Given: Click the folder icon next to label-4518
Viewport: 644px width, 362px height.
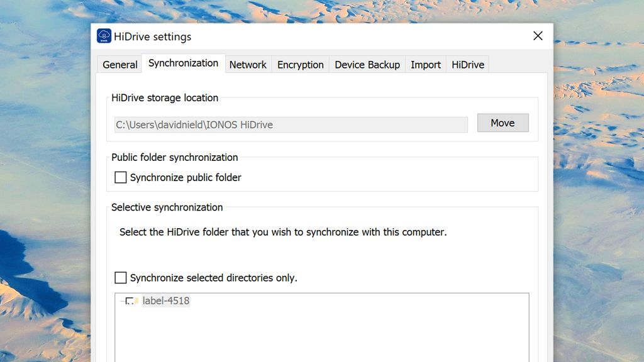Looking at the screenshot, I should click(x=136, y=301).
